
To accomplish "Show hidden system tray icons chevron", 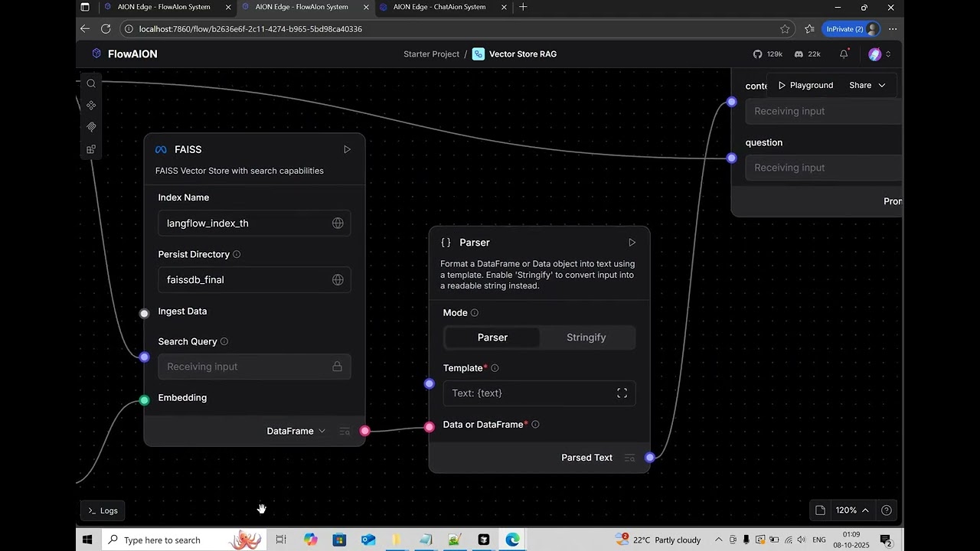I will click(719, 540).
